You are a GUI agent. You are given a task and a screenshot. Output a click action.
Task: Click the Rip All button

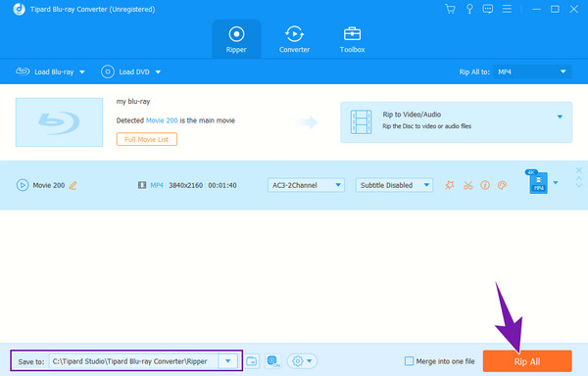click(x=527, y=361)
